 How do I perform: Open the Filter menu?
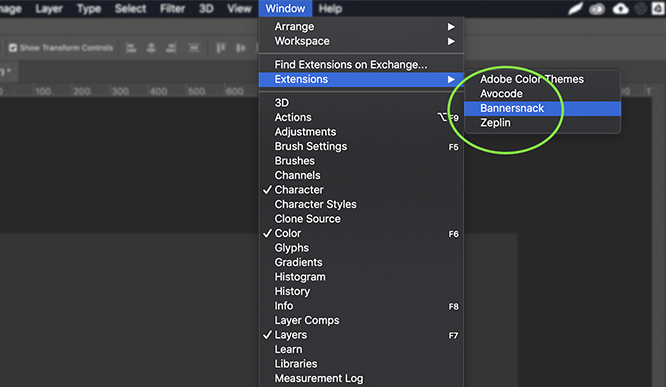pyautogui.click(x=172, y=8)
